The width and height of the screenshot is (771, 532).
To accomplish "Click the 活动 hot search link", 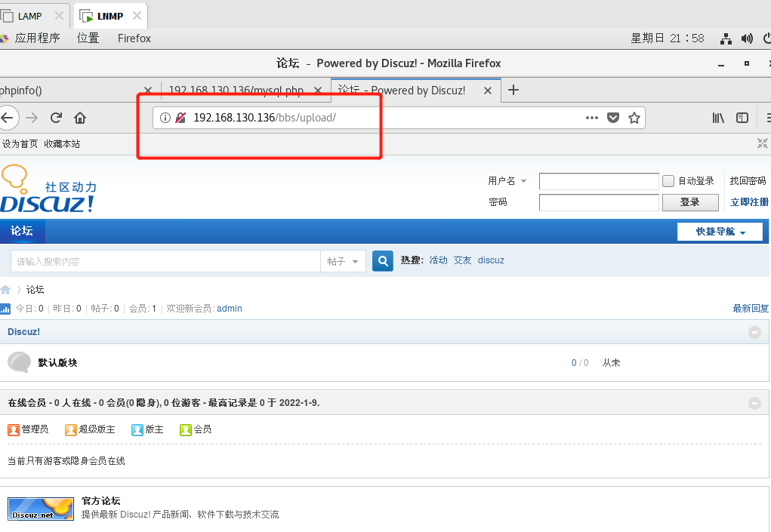I will pos(438,260).
